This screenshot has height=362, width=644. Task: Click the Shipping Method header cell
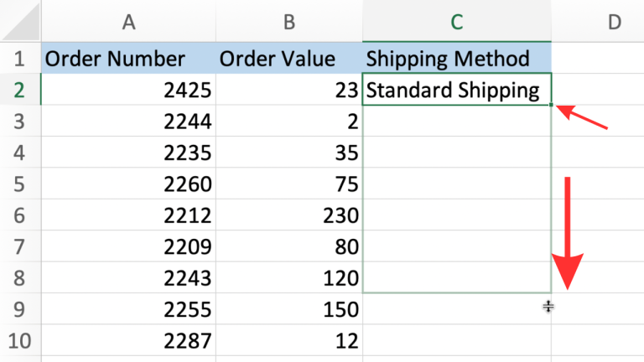pos(456,59)
